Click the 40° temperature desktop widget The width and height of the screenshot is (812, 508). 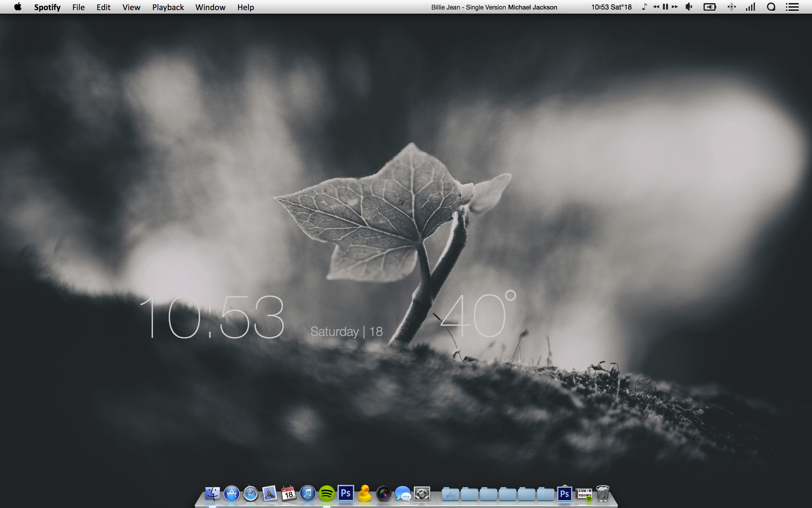(478, 314)
